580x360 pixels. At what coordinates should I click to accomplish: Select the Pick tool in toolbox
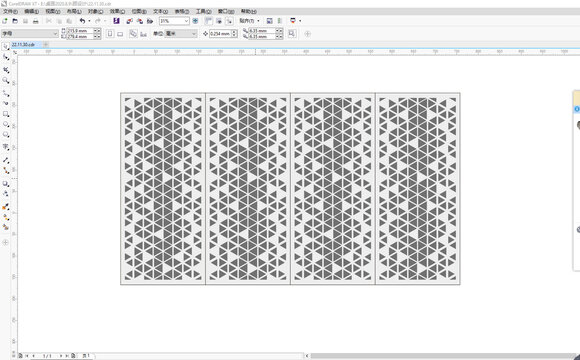coord(6,47)
